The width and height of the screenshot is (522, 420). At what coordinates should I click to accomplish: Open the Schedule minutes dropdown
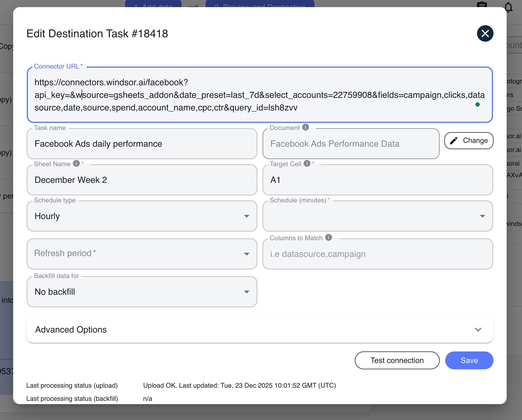(x=483, y=216)
